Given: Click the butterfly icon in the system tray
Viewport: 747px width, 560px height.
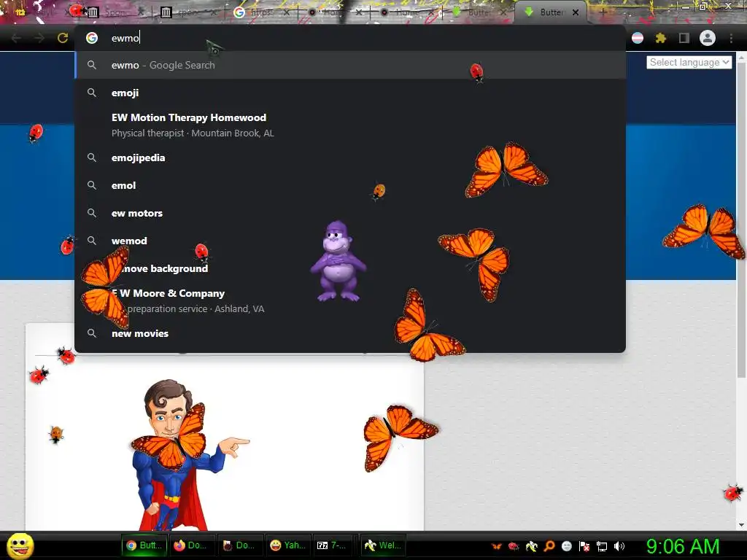Looking at the screenshot, I should click(496, 546).
